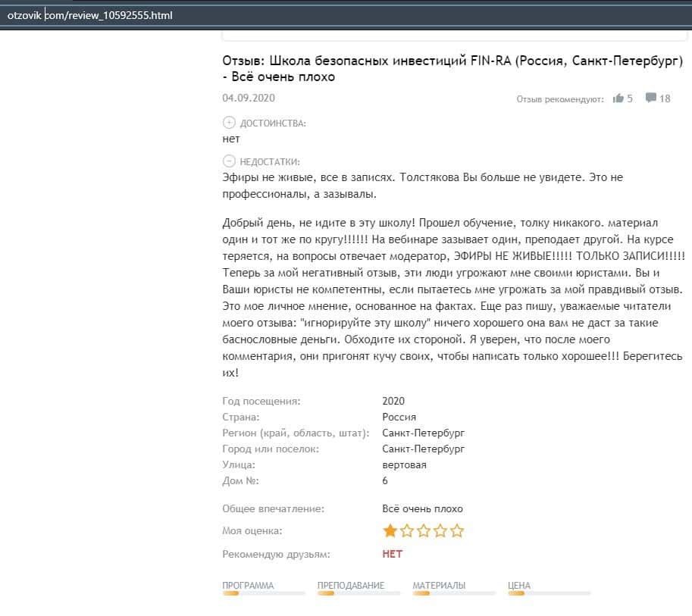Click the thumbs-up recommend icon
The image size is (692, 616).
click(618, 98)
